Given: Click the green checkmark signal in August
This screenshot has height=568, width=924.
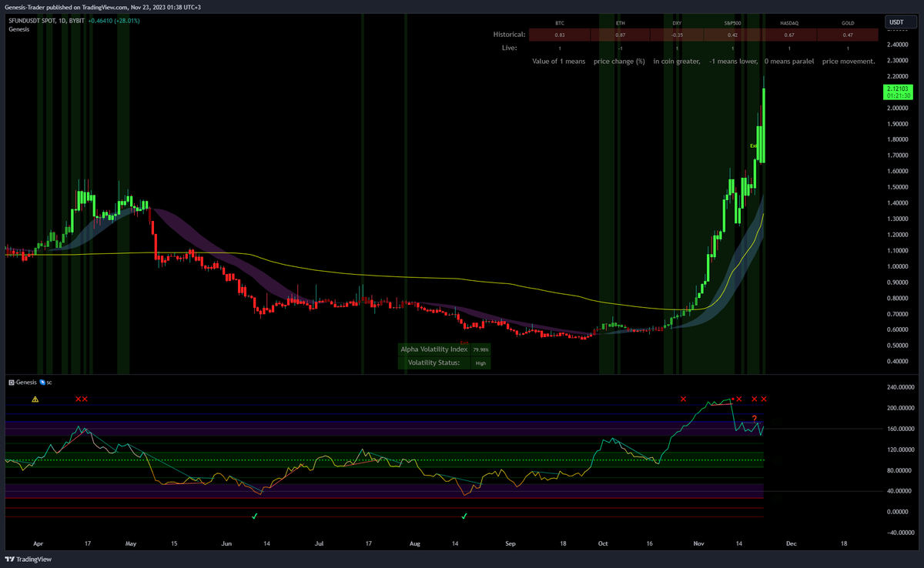Looking at the screenshot, I should 464,516.
